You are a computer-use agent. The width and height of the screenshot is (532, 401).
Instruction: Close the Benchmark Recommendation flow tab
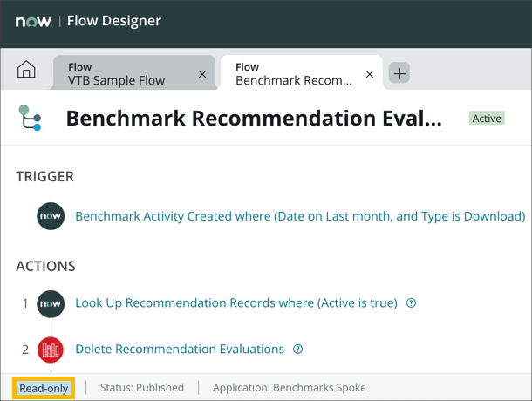click(370, 75)
